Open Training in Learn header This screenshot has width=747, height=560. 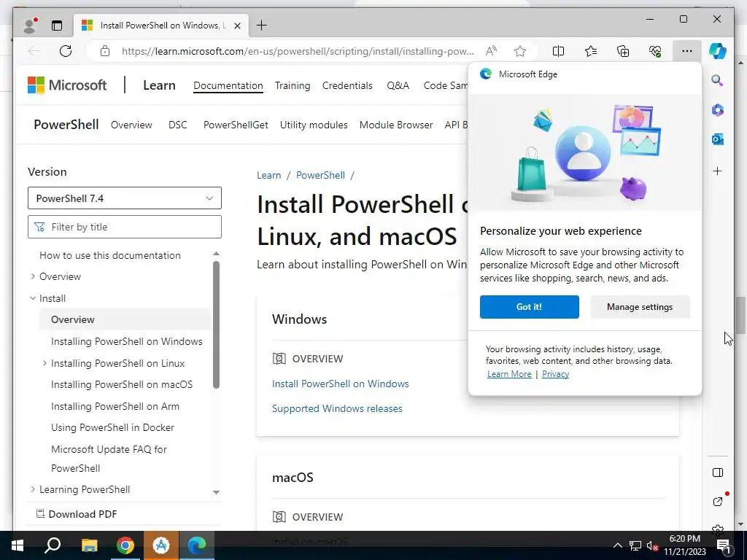293,85
